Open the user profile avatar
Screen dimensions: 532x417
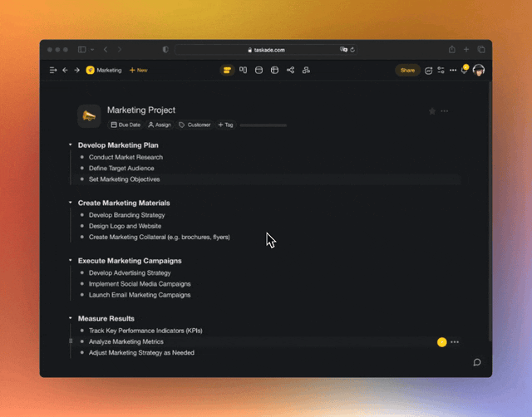479,70
